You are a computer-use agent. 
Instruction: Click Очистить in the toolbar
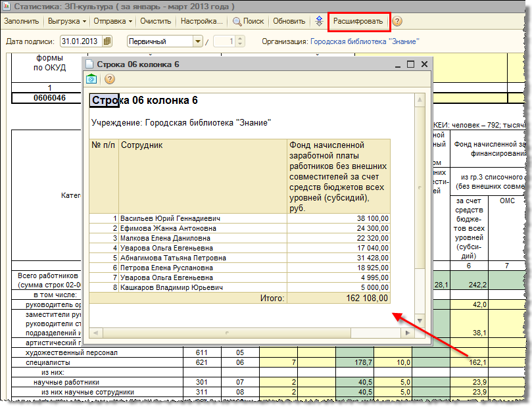click(155, 21)
